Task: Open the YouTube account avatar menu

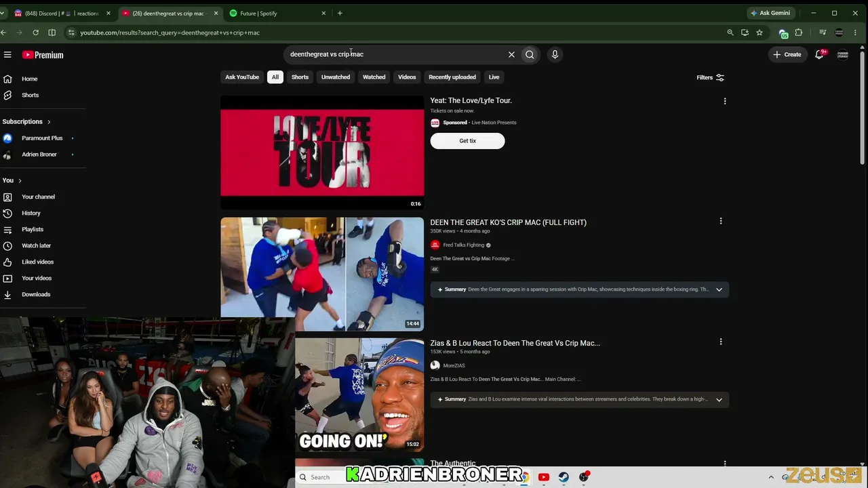Action: tap(843, 54)
